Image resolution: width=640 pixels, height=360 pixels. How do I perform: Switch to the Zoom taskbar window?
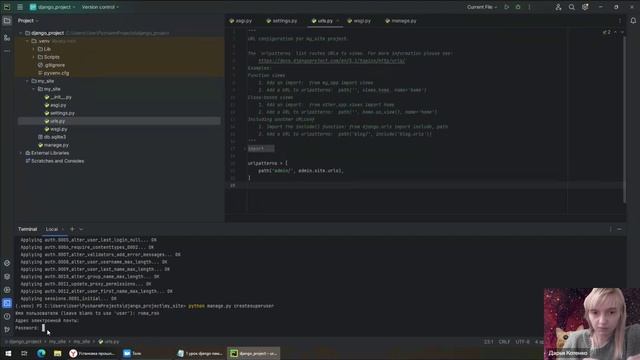click(x=132, y=353)
